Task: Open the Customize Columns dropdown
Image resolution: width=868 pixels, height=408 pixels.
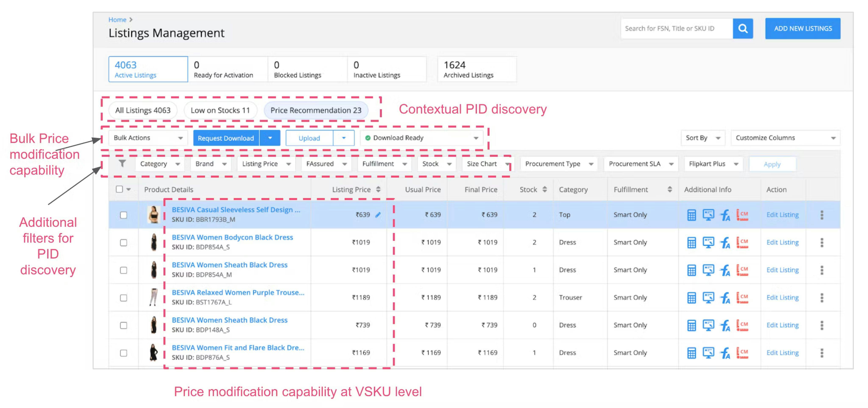Action: click(x=786, y=138)
